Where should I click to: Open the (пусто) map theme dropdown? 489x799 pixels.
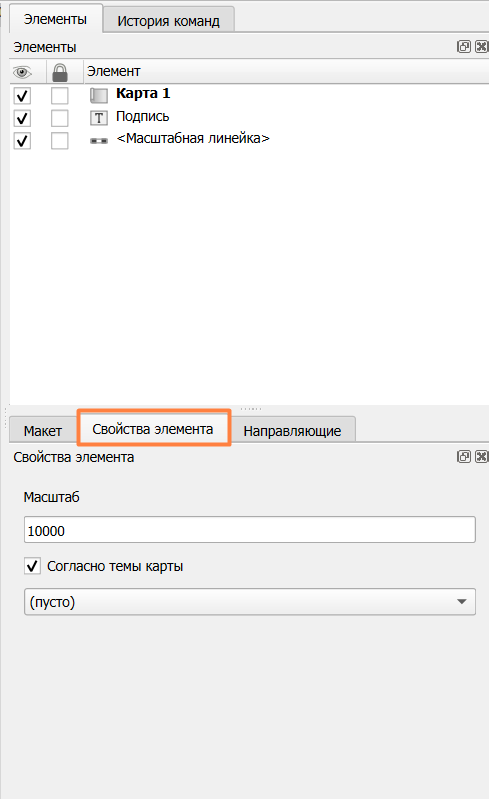(x=250, y=602)
